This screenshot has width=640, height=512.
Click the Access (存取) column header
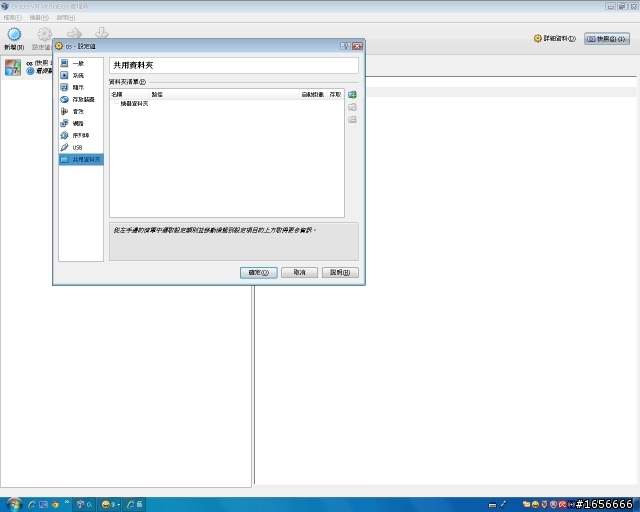pos(335,94)
